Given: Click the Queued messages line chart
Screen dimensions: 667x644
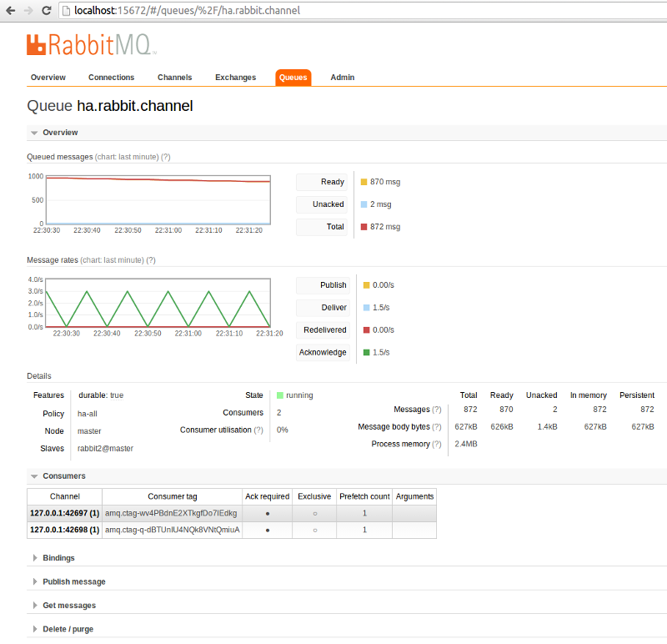Looking at the screenshot, I should tap(158, 199).
